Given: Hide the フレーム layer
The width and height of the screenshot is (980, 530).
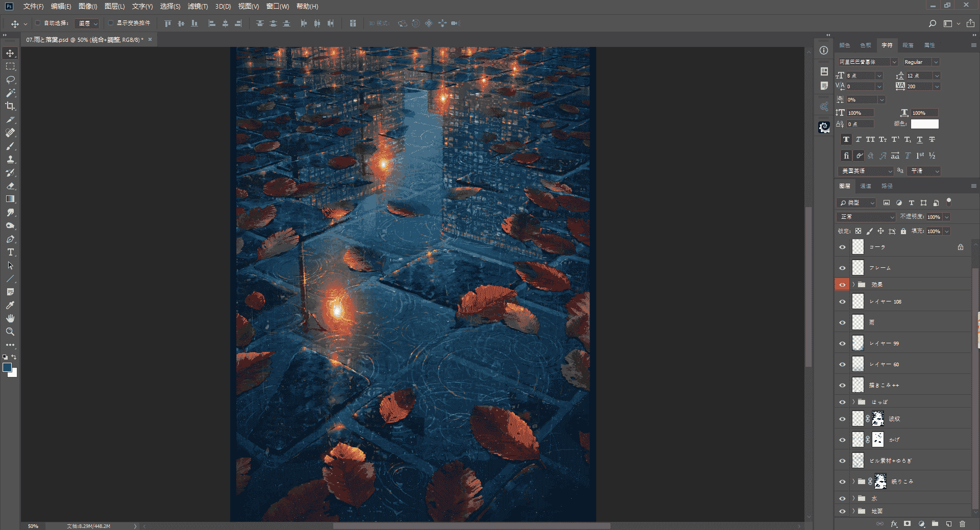Looking at the screenshot, I should [842, 268].
